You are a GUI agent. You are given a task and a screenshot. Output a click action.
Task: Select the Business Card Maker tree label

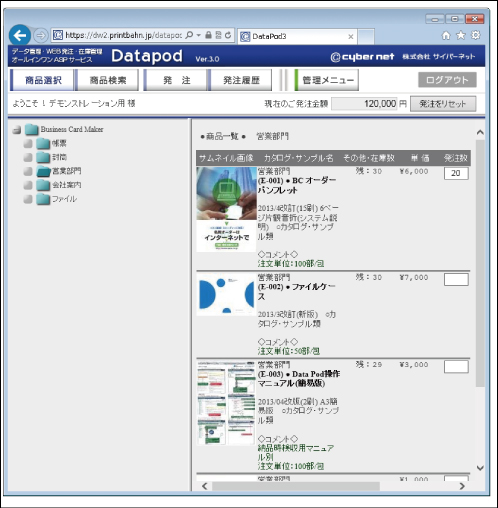72,129
